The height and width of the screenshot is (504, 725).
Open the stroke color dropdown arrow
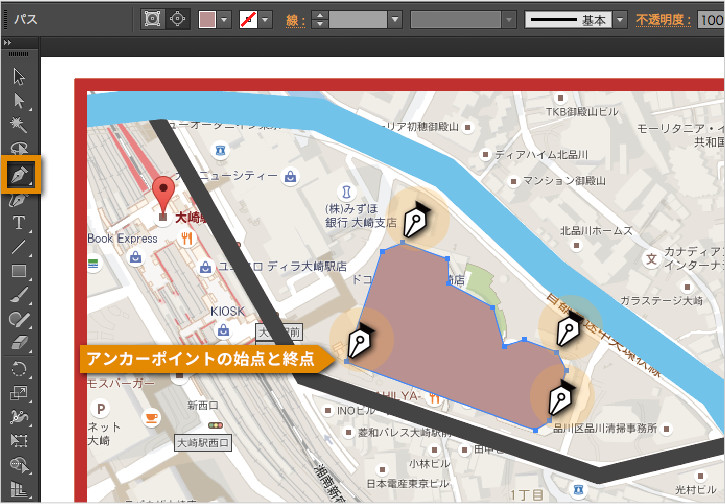265,20
